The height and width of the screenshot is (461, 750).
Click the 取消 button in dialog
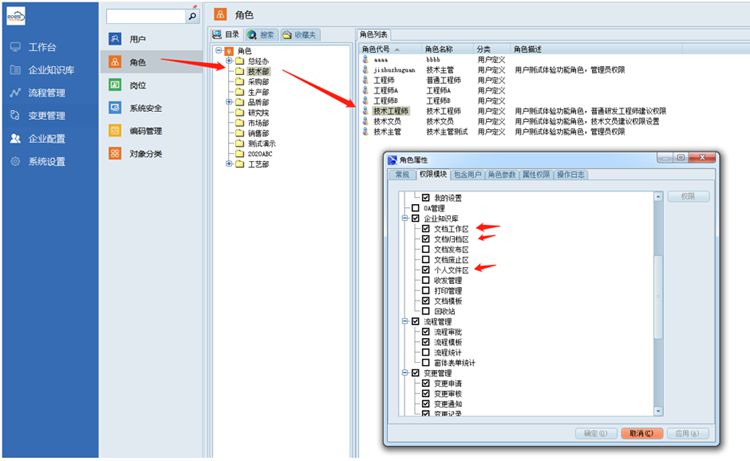point(639,433)
